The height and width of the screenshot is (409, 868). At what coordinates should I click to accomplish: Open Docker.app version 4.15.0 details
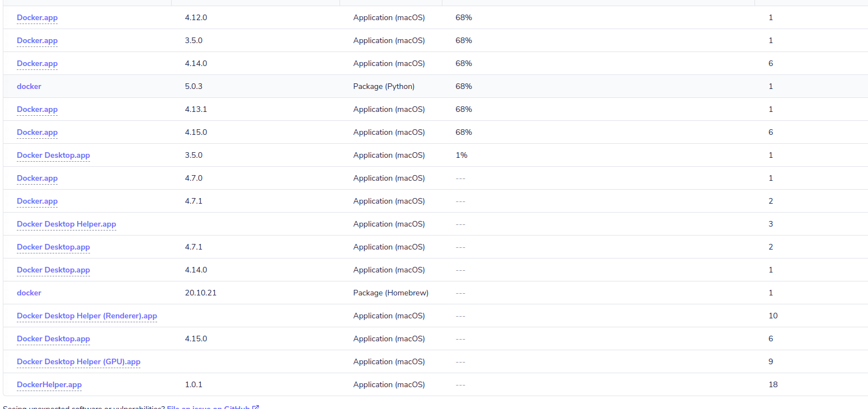tap(37, 132)
